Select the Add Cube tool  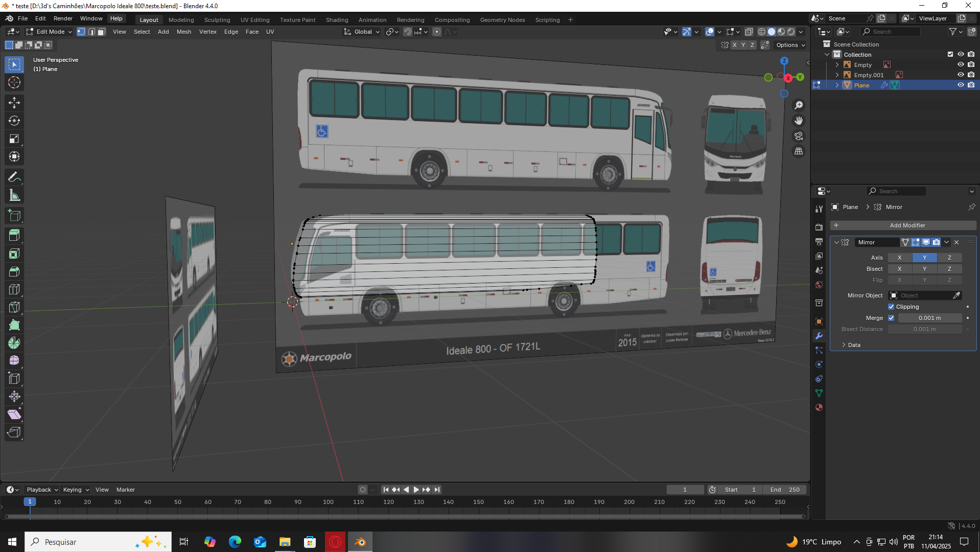tap(14, 216)
